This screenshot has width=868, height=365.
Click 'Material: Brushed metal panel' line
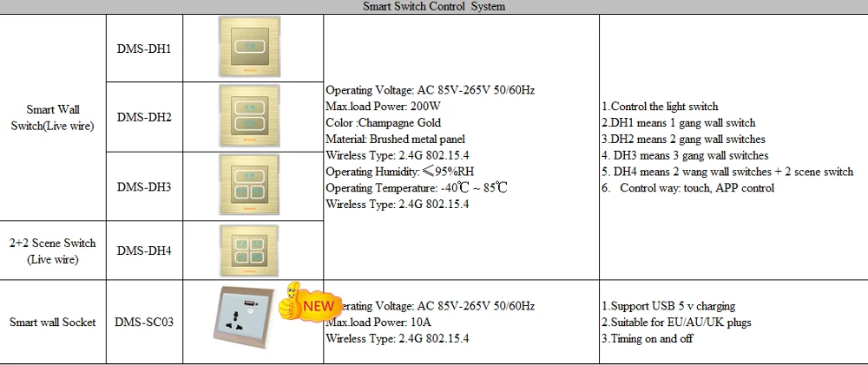click(x=395, y=139)
